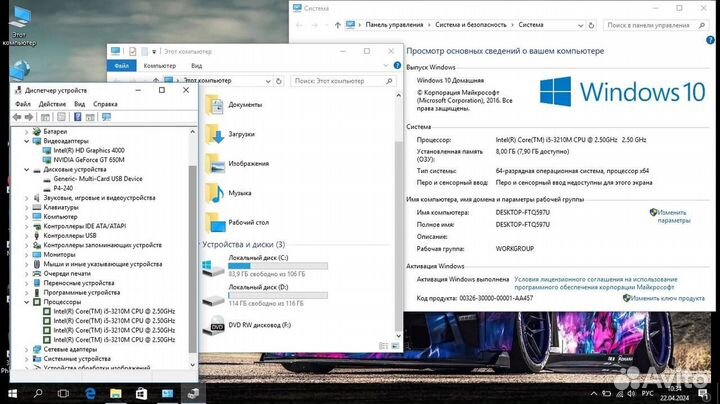Expand the Батареи node
Image resolution: width=720 pixels, height=404 pixels.
pyautogui.click(x=27, y=132)
